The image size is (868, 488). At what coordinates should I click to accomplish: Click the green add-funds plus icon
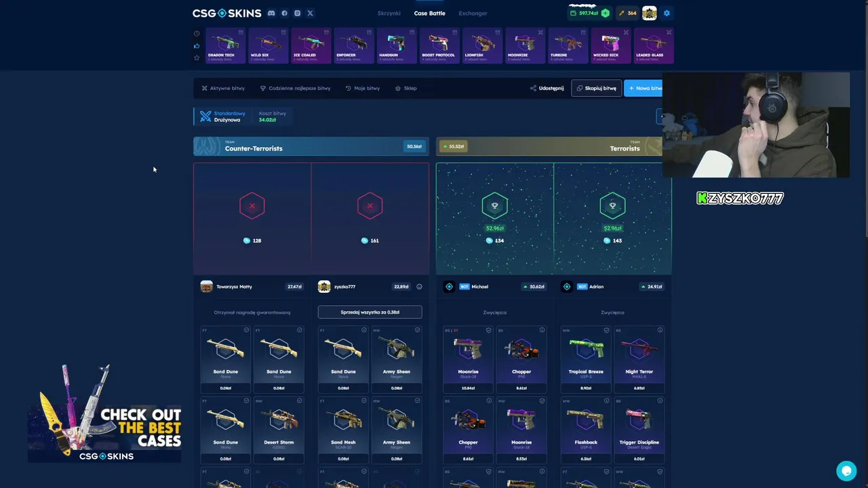click(x=605, y=13)
